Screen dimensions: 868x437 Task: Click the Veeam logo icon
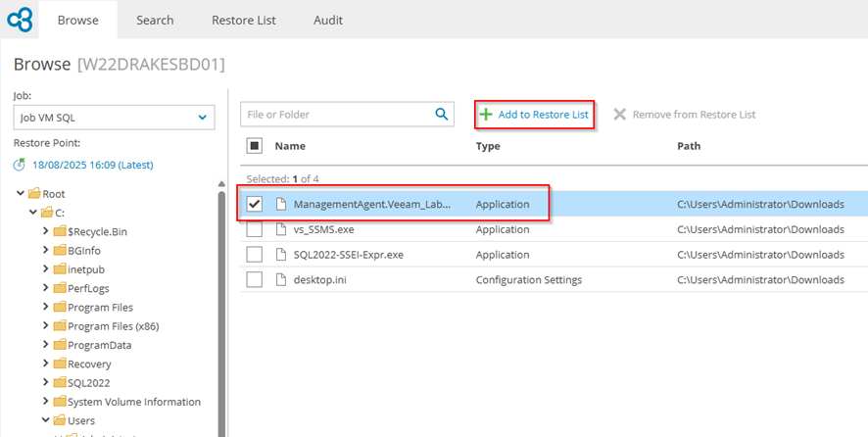19,20
